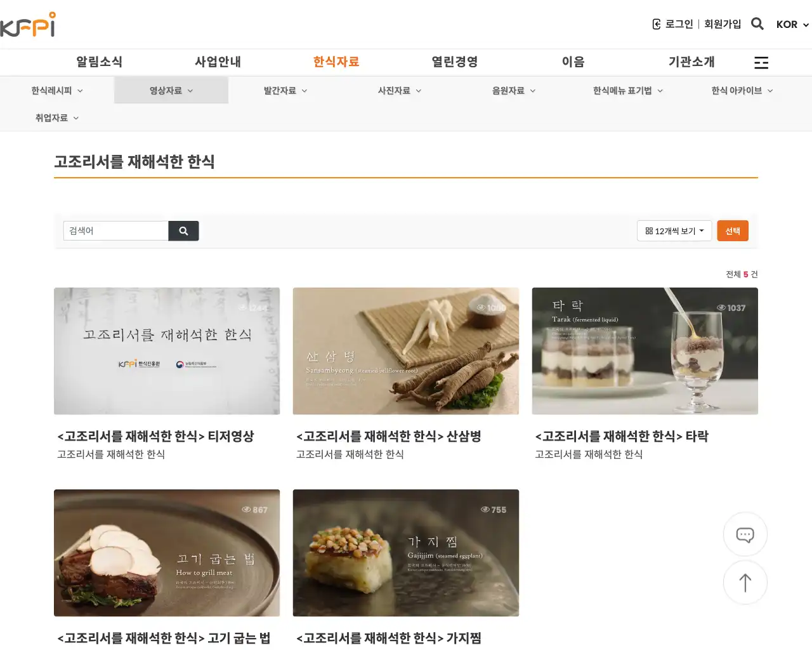Open the site search magnifier icon
The width and height of the screenshot is (812, 650).
[757, 23]
